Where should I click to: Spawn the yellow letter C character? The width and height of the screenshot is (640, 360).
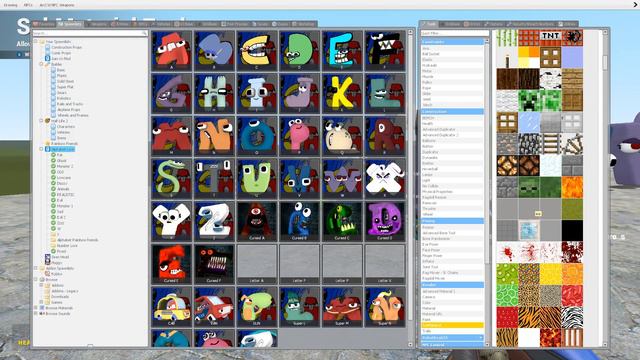click(257, 51)
